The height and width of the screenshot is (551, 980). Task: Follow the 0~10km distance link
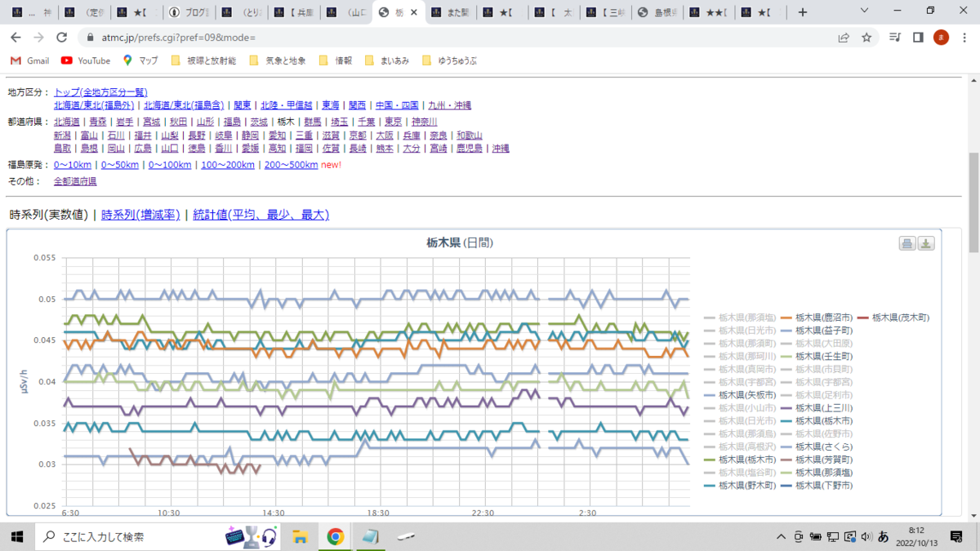pos(73,165)
